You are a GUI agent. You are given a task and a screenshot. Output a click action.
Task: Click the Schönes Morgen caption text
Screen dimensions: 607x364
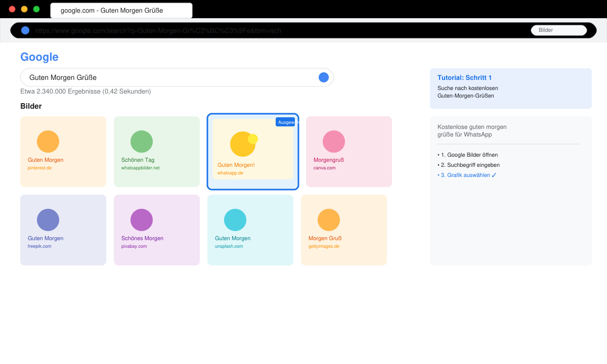pos(143,238)
